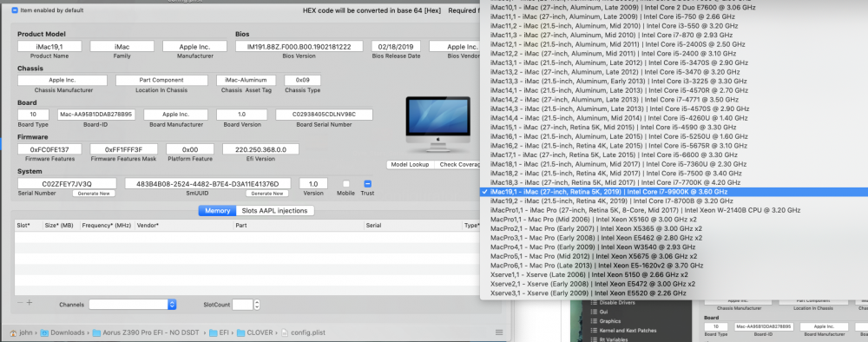The width and height of the screenshot is (868, 342).
Task: Click the Board-ID field in front window
Action: tap(96, 115)
